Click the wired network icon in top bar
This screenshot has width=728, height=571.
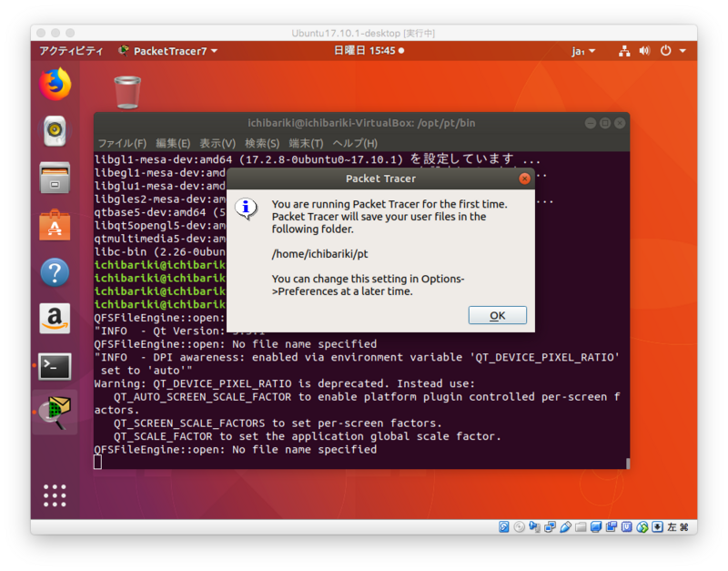pyautogui.click(x=624, y=51)
